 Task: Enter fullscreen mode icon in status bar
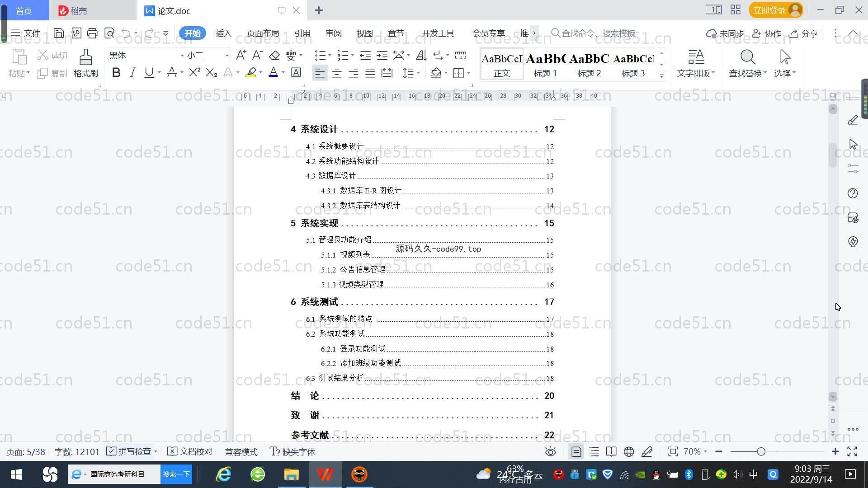852,451
